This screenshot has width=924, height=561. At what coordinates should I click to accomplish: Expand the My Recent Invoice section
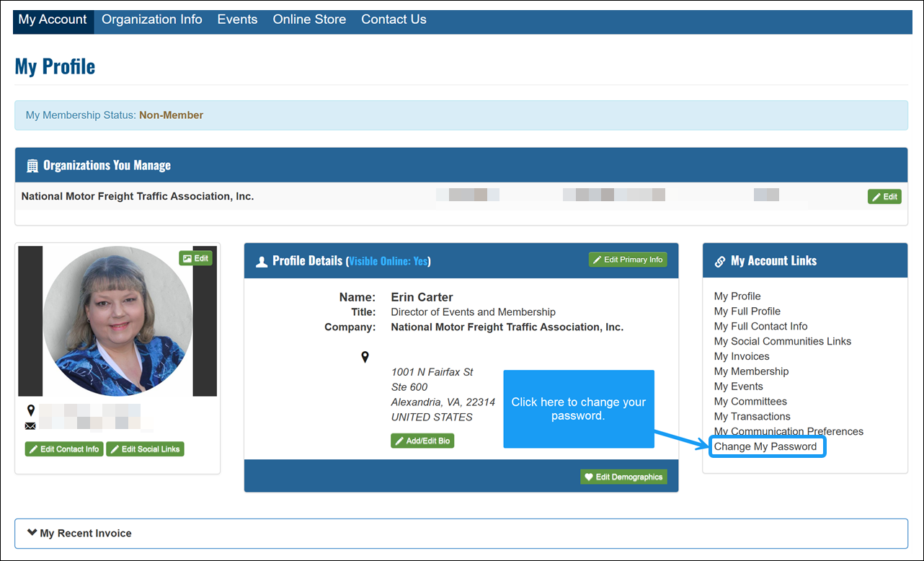79,534
